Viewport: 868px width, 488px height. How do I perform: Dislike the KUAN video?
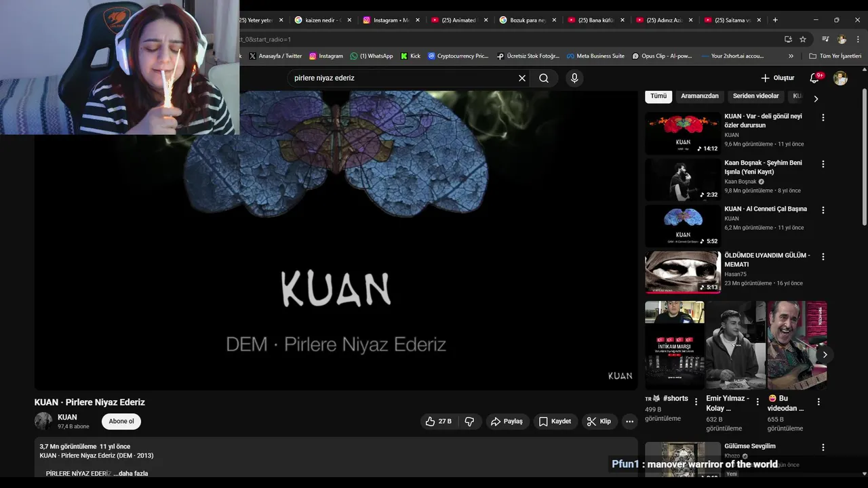[x=469, y=422]
